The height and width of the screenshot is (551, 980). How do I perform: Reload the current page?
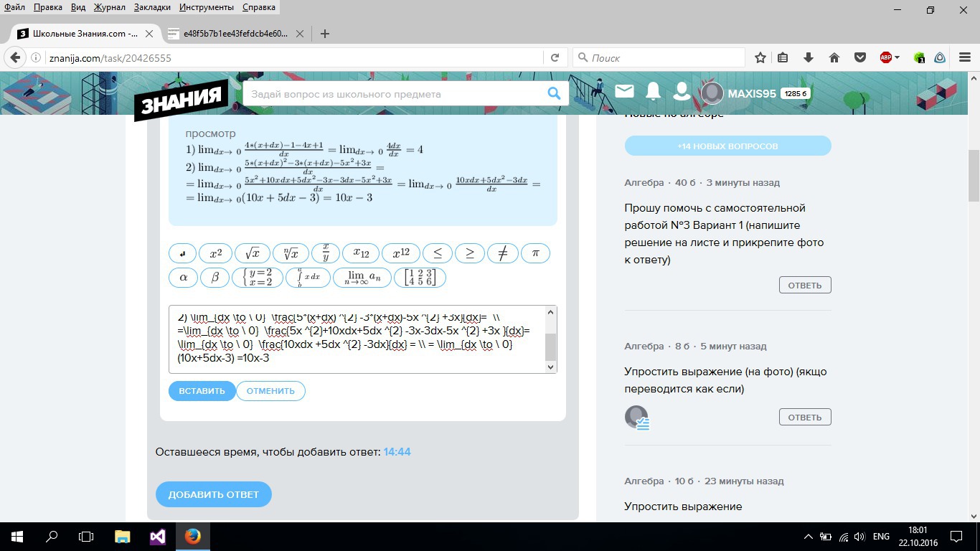tap(555, 57)
